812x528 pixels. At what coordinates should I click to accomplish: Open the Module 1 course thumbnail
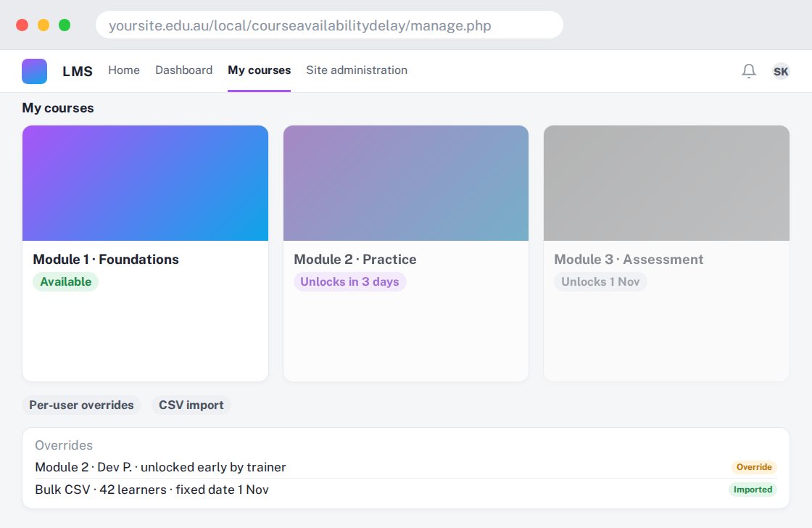[145, 183]
